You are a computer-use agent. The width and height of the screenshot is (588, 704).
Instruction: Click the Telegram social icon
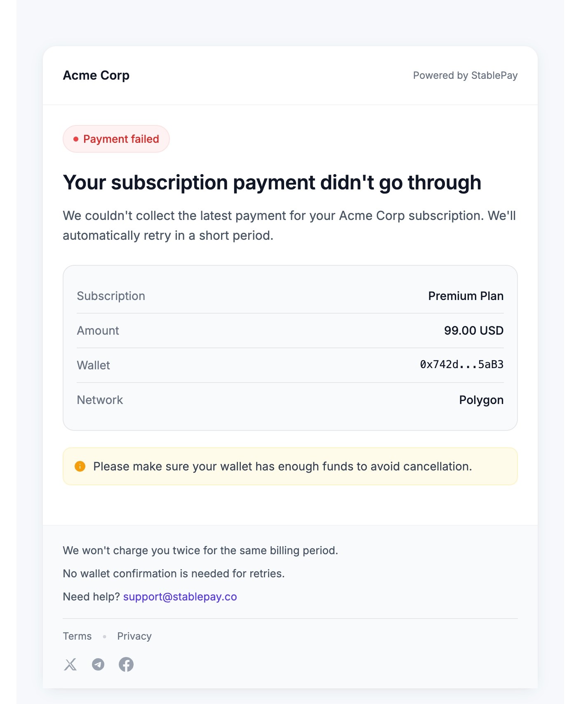[98, 664]
